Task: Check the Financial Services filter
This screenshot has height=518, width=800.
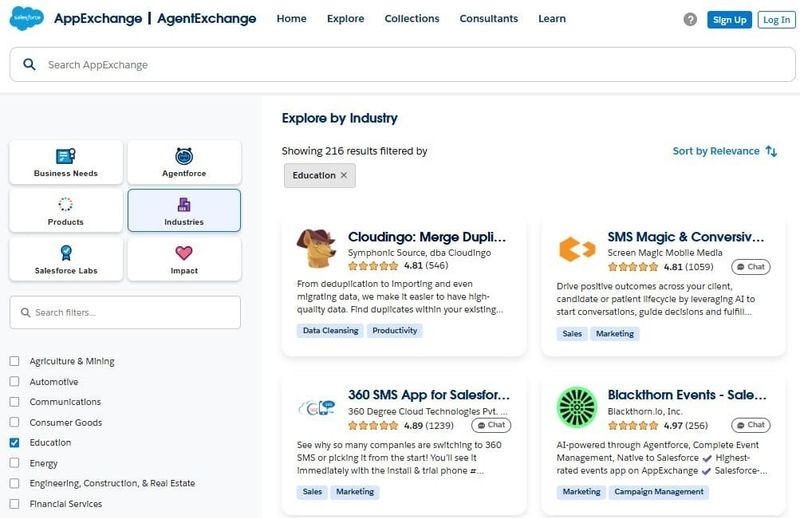Action: [x=14, y=504]
